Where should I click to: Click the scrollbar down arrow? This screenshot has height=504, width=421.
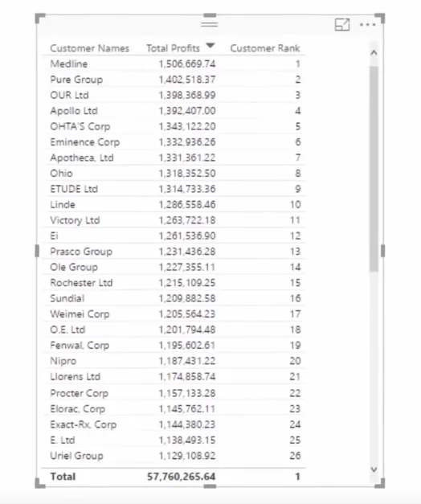point(374,469)
